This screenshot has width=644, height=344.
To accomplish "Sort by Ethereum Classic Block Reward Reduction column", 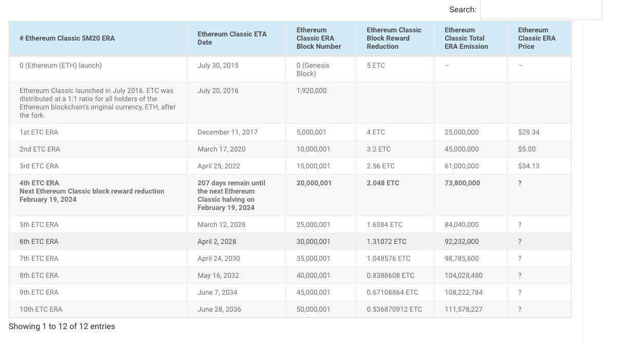I will tap(395, 39).
